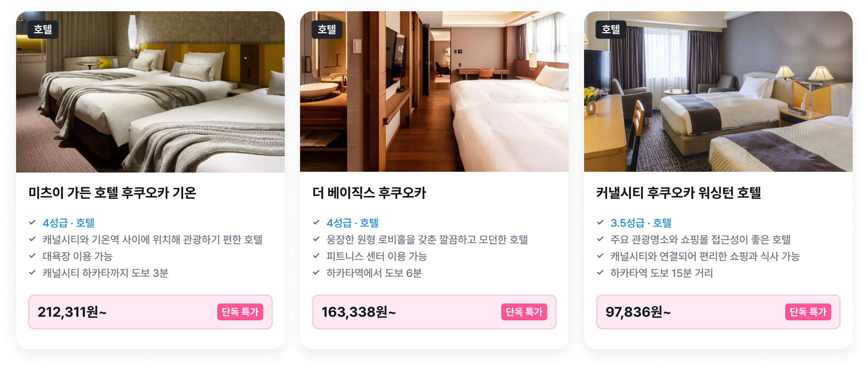Click 단독 특가 badge next to 97,836원
This screenshot has height=369, width=868.
(808, 312)
